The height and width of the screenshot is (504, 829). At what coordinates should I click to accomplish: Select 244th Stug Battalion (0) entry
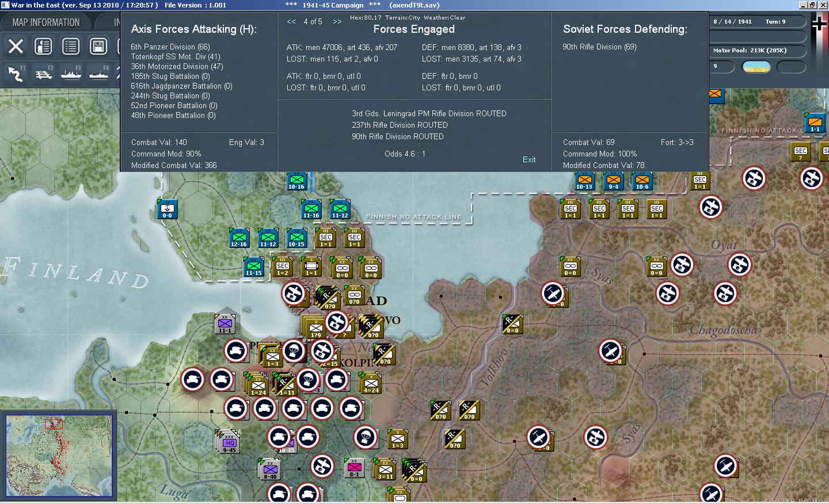coord(170,96)
